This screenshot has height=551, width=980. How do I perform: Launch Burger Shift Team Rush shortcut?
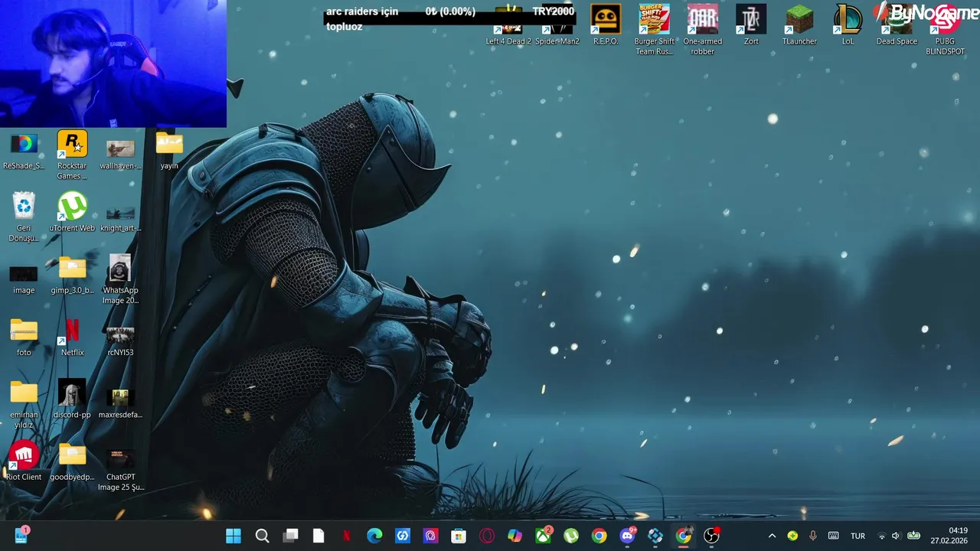654,31
